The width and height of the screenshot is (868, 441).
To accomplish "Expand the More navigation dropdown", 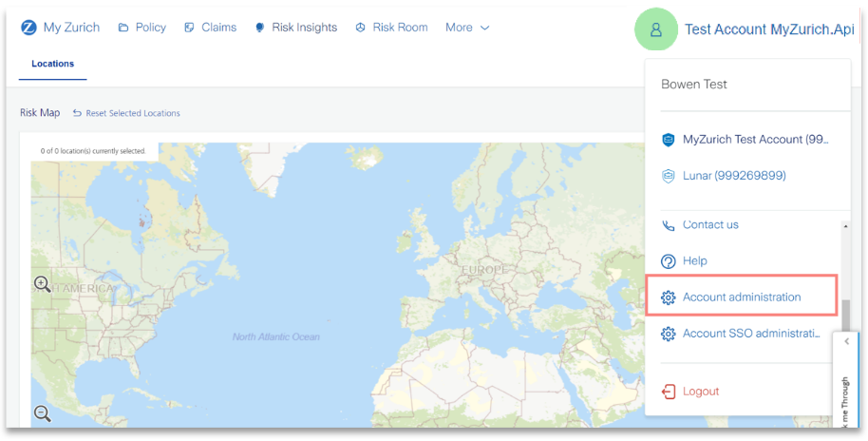I will (x=467, y=28).
